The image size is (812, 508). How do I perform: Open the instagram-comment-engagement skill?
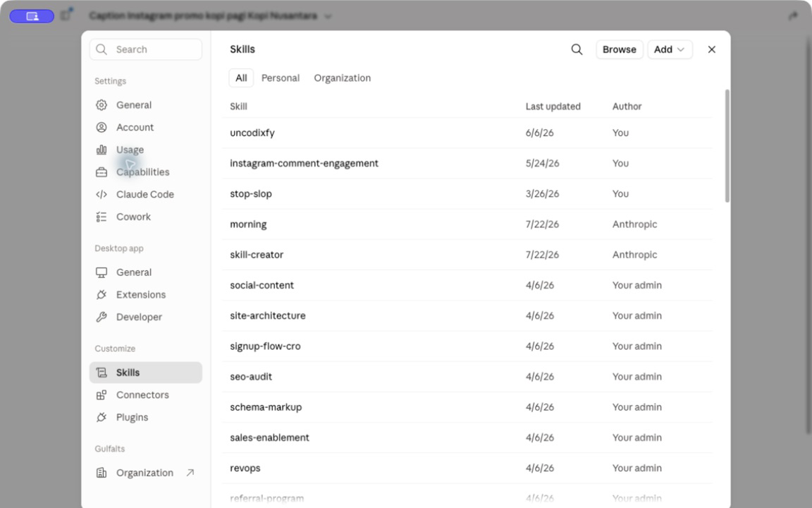[467, 163]
